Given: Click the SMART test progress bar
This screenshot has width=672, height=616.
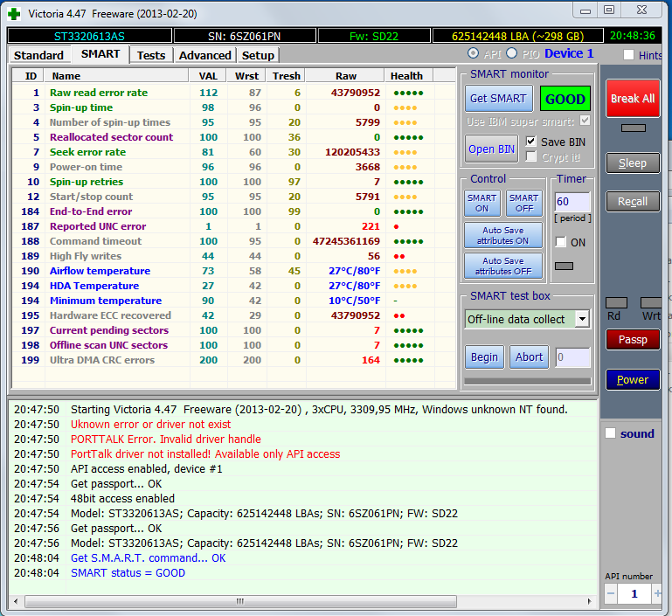Looking at the screenshot, I should 528,381.
